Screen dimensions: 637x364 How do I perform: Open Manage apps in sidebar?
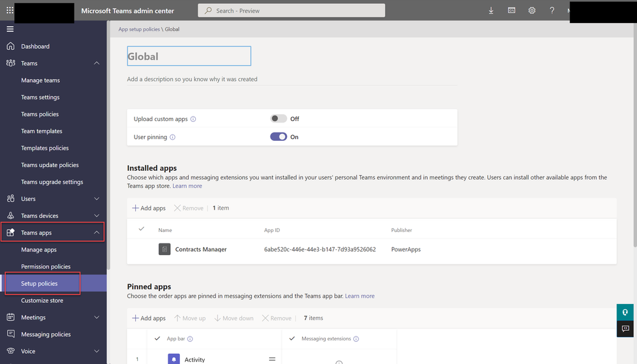(39, 250)
